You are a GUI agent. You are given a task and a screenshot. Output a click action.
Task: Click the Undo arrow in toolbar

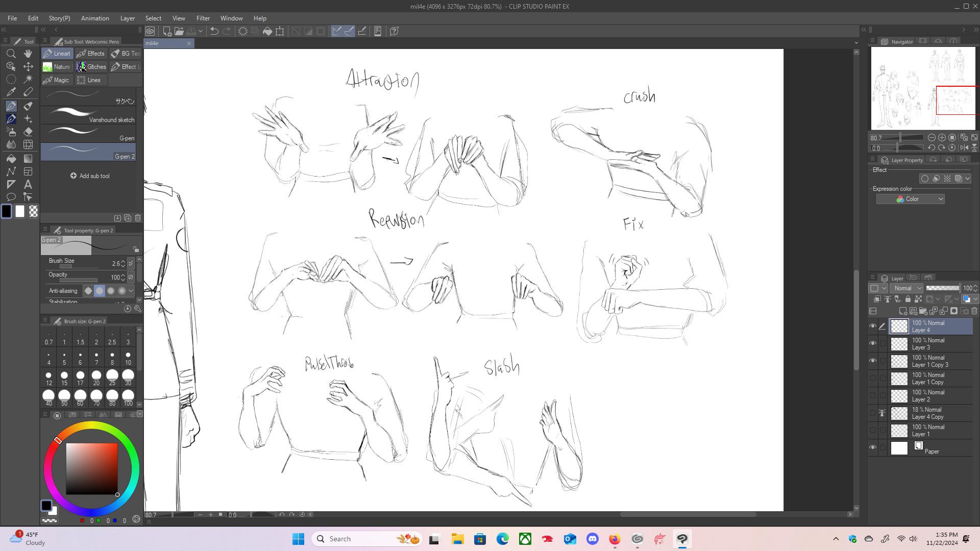point(214,31)
